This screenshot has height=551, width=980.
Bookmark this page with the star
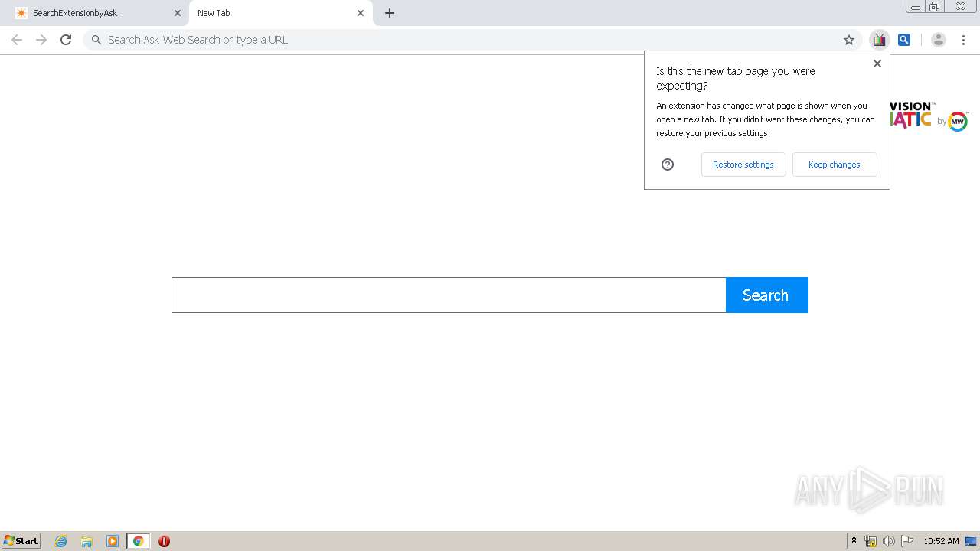tap(849, 40)
